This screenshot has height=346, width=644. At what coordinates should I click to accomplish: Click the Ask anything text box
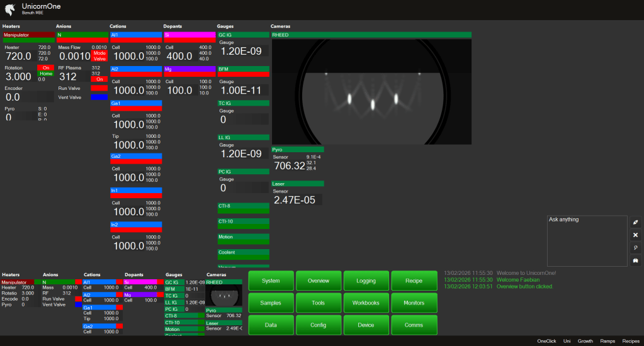point(587,240)
